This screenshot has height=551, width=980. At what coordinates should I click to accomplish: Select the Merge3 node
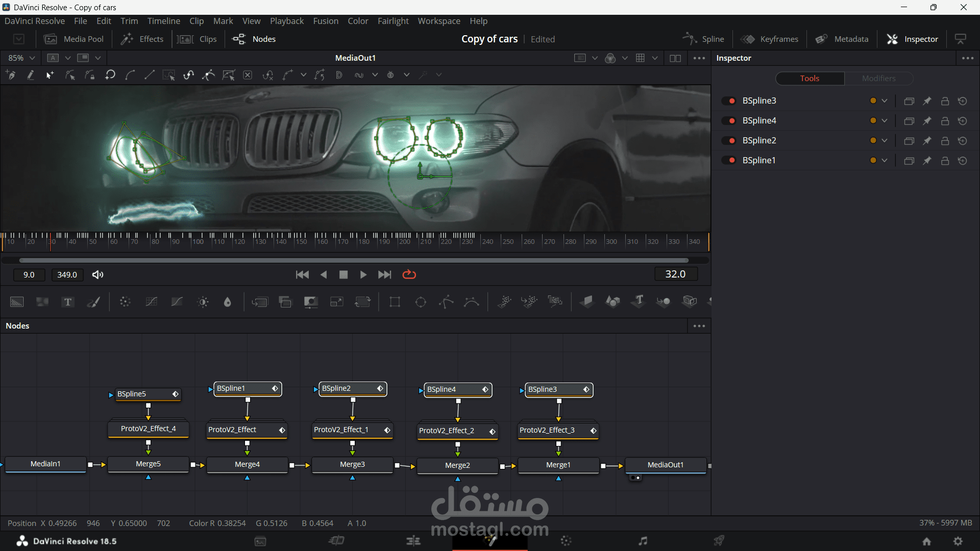pos(352,465)
